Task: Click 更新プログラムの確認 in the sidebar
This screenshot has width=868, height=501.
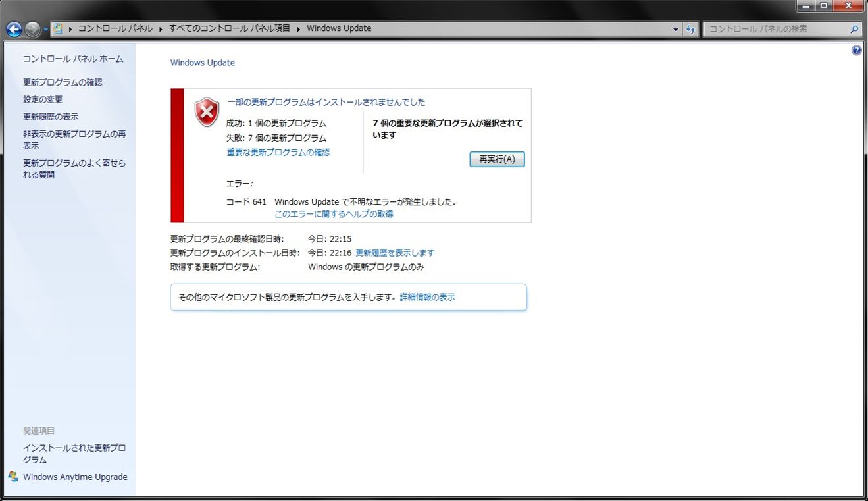Action: (63, 82)
